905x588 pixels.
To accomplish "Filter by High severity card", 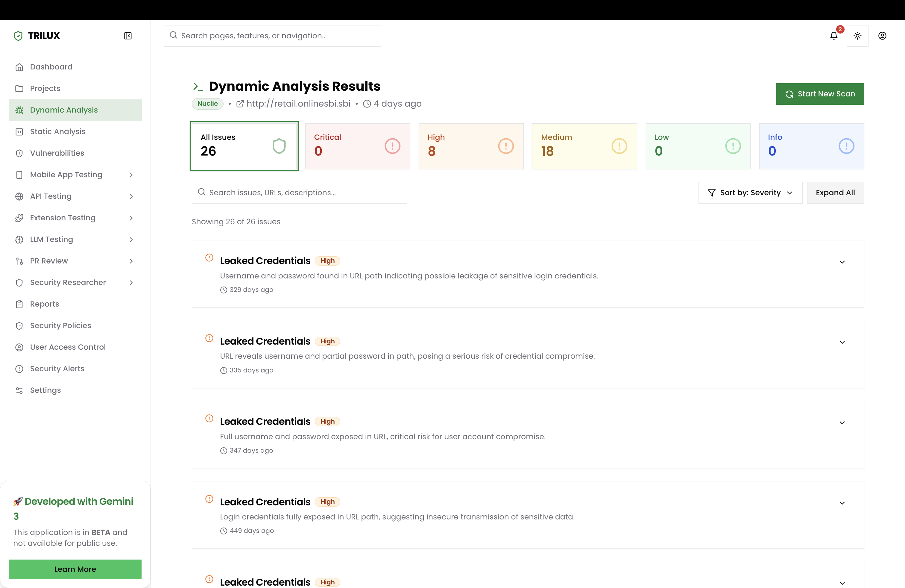I will [471, 146].
